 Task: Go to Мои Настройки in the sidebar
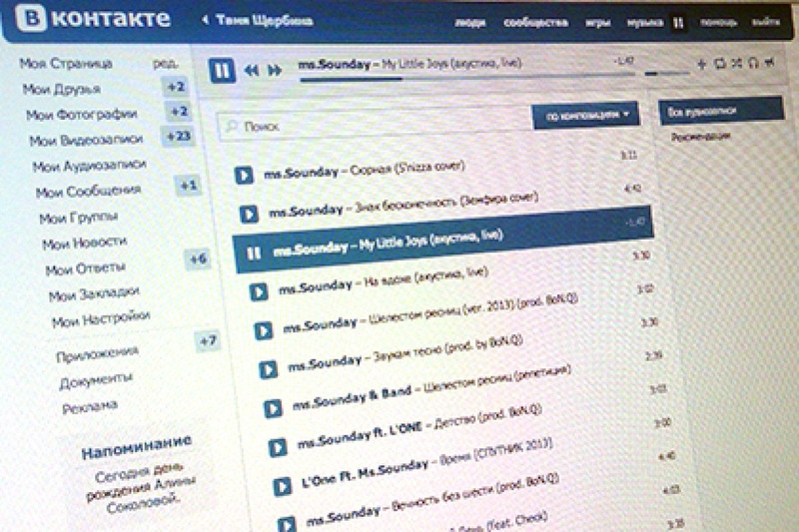[x=101, y=319]
